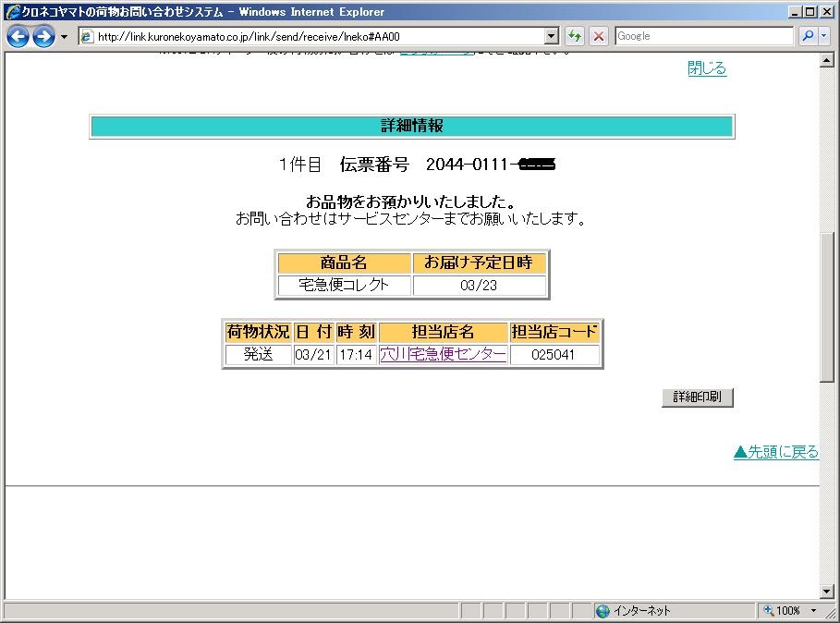Viewport: 840px width, 623px height.
Task: Click the インターネット zone globe icon
Action: 603,610
